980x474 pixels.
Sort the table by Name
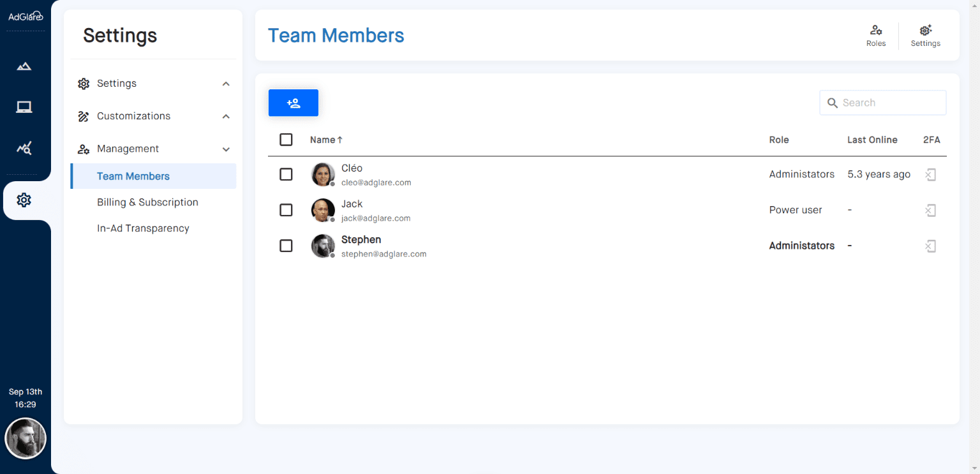pyautogui.click(x=326, y=139)
